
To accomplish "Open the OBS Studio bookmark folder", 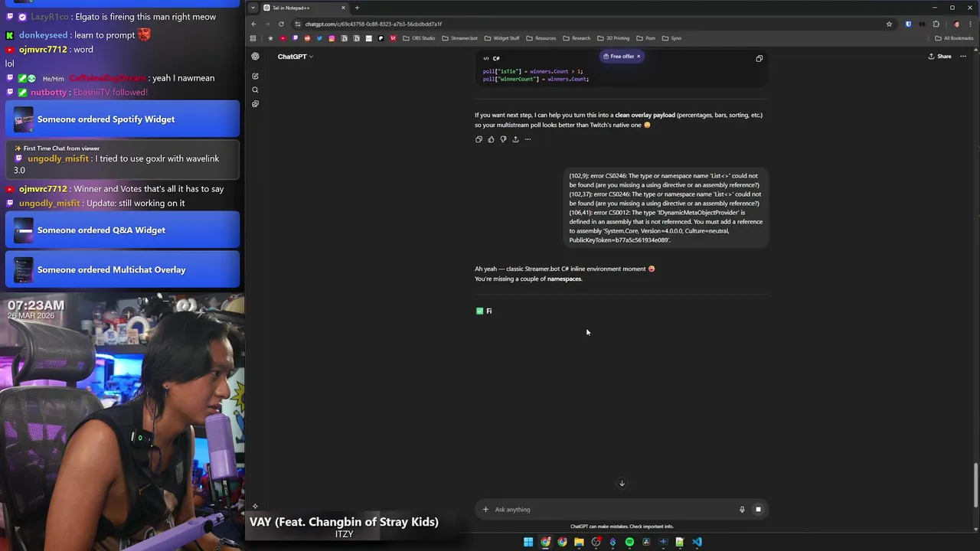I will click(x=419, y=38).
